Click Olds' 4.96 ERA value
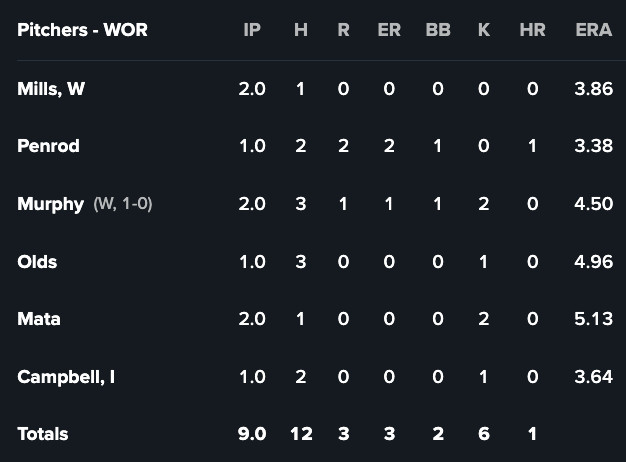 [594, 262]
